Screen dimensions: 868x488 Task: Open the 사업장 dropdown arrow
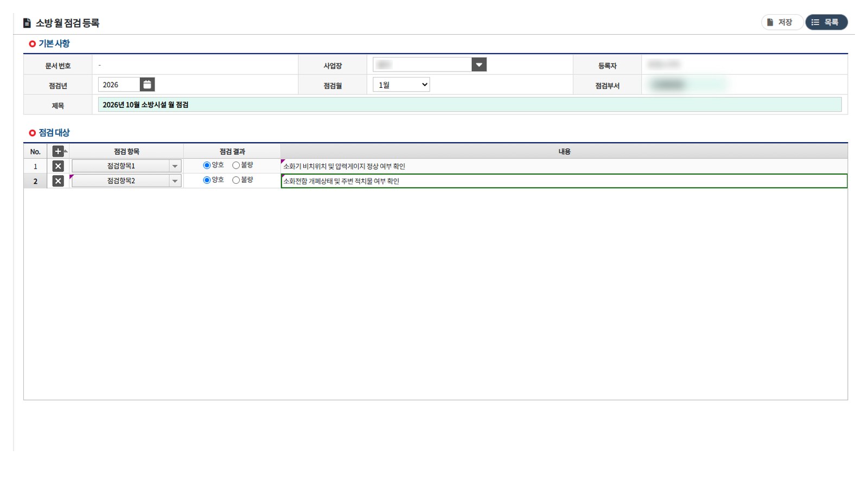click(x=479, y=65)
